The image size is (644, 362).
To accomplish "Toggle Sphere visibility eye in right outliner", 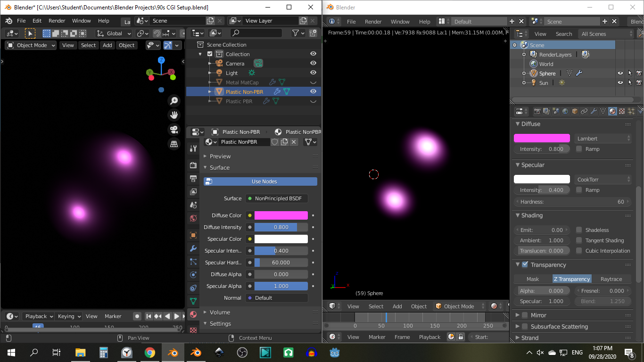I will point(620,74).
